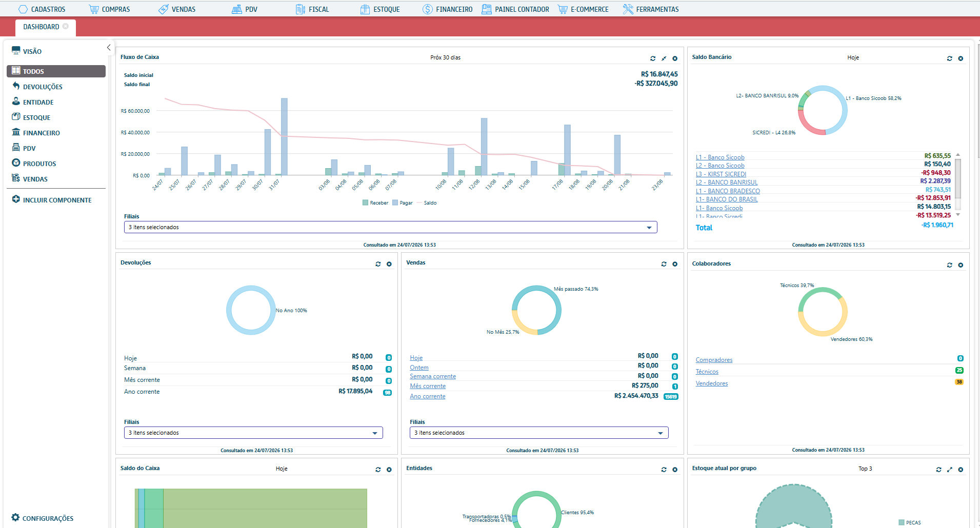Refresh the Saldo do Caixa widget
This screenshot has width=980, height=528.
click(x=378, y=470)
